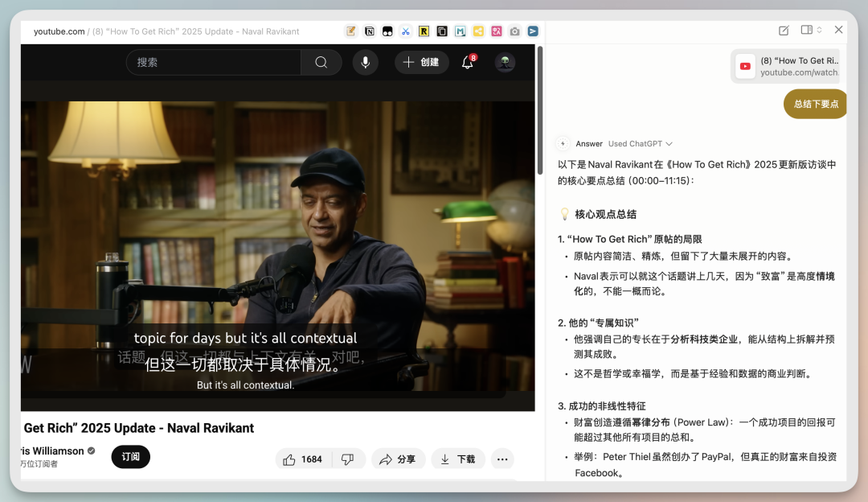Click the scissors clipping extension icon
This screenshot has width=868, height=502.
click(x=405, y=31)
